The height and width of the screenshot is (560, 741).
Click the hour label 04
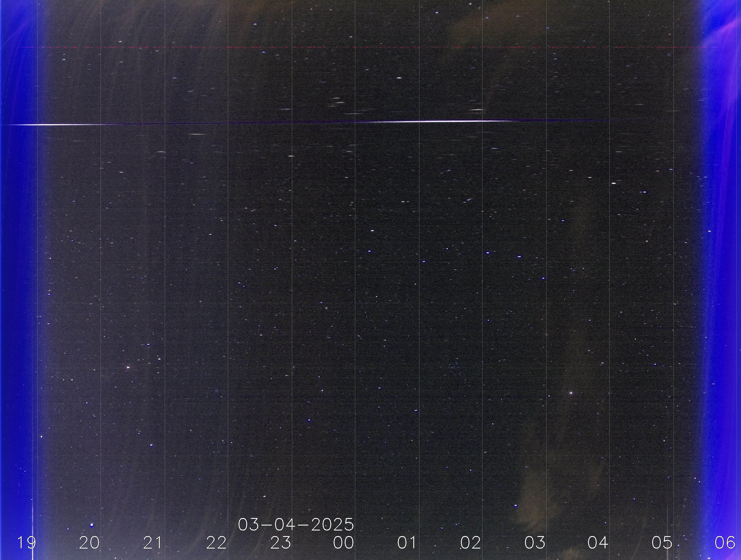[x=598, y=543]
